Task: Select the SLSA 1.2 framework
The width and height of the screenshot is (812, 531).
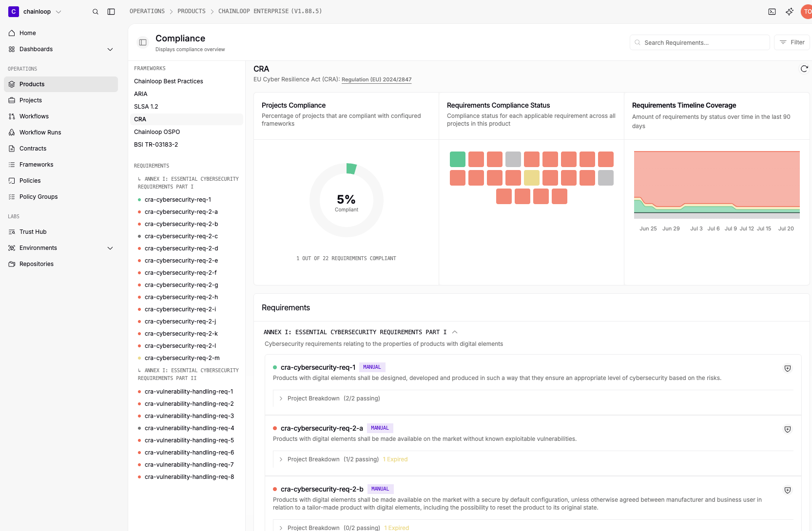Action: (x=146, y=107)
